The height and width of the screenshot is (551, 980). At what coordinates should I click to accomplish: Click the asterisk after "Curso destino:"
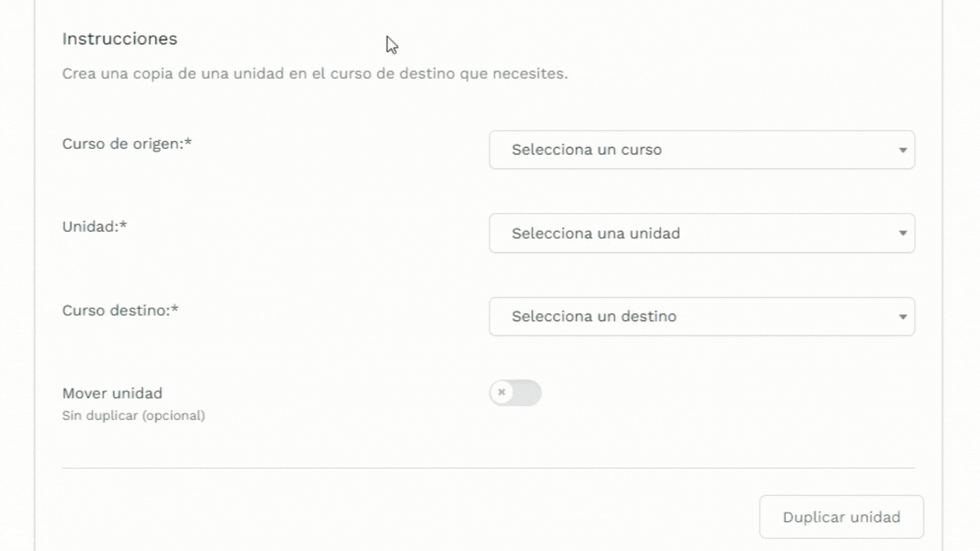click(x=175, y=309)
